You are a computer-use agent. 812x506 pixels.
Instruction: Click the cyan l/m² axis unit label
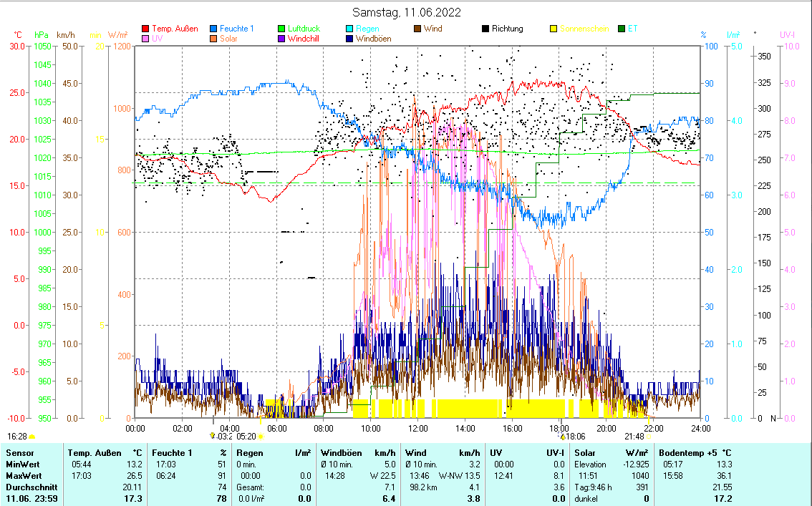[733, 35]
